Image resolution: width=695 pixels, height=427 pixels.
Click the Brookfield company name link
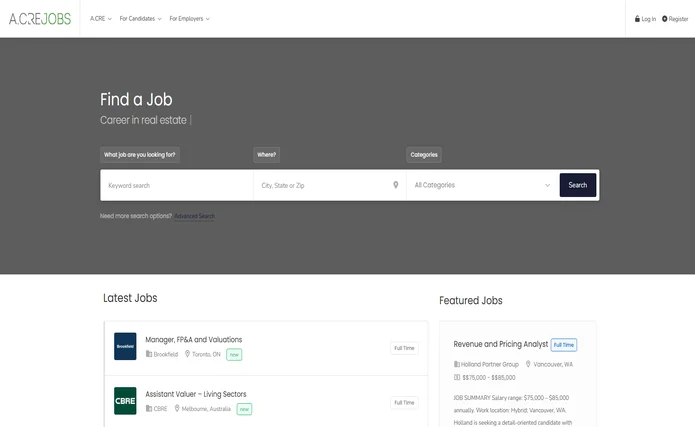pyautogui.click(x=166, y=354)
